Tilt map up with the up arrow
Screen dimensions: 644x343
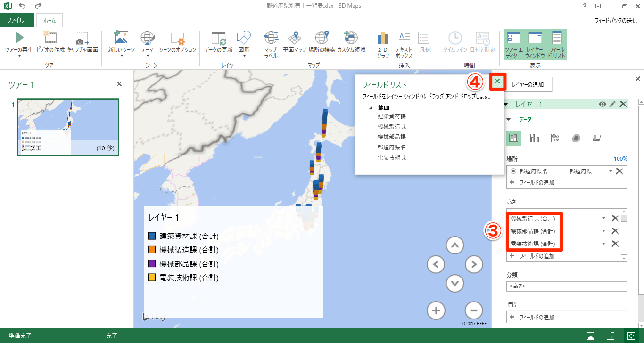454,245
